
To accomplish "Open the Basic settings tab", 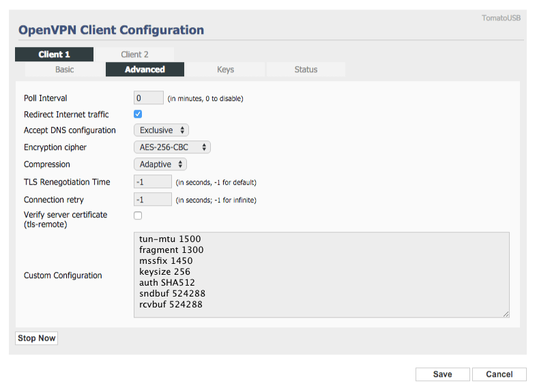I will click(64, 70).
